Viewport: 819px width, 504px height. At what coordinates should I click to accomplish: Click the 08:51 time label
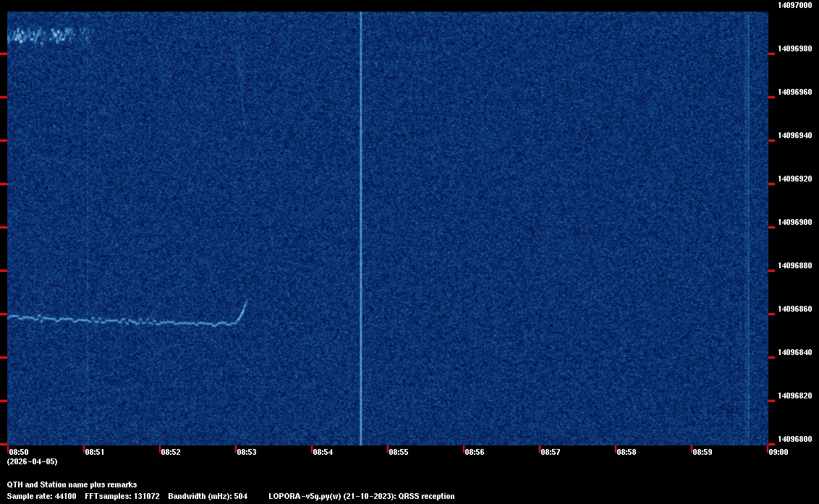coord(95,452)
